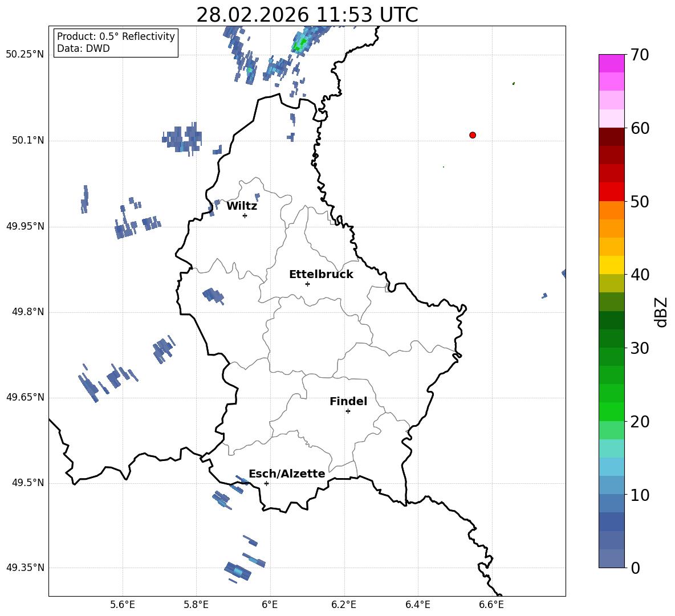675x616 pixels.
Task: Click the yellow color band at 40 dBZ
Action: pos(612,265)
